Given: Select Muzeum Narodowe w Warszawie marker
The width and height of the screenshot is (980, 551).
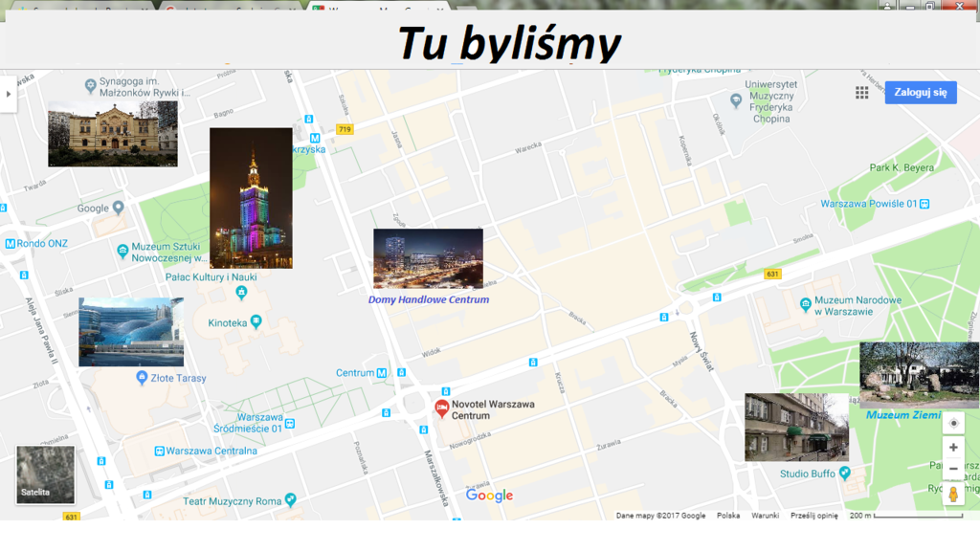Looking at the screenshot, I should (806, 304).
